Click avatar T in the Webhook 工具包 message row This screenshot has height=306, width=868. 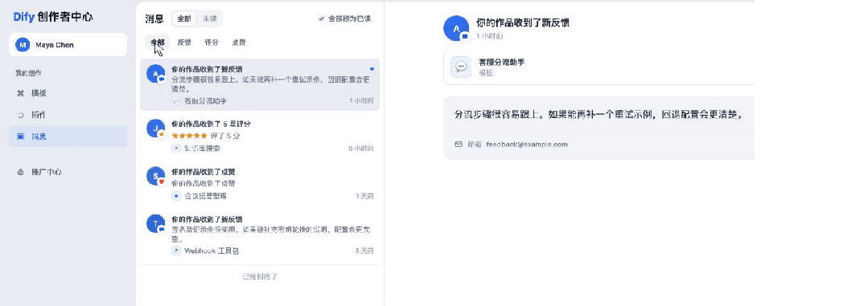(155, 223)
